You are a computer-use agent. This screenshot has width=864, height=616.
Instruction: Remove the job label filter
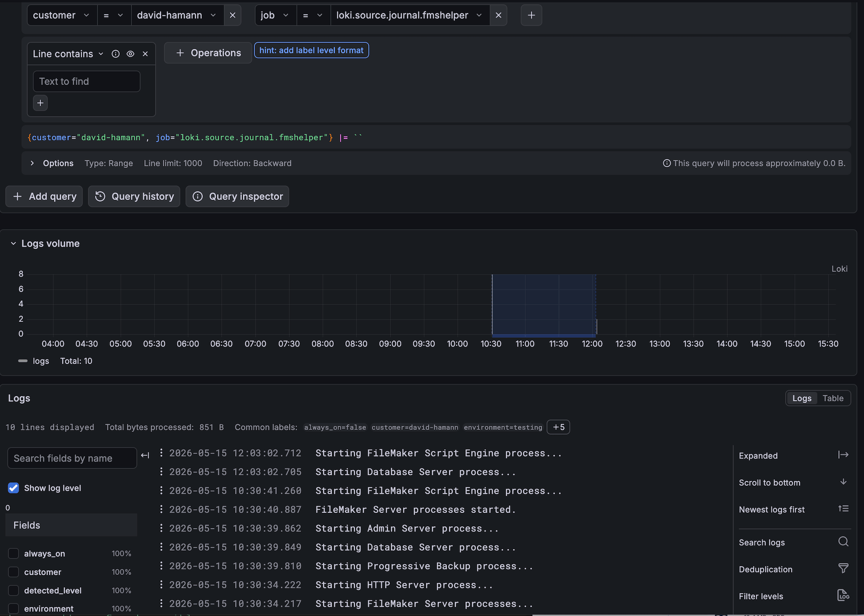pyautogui.click(x=499, y=15)
